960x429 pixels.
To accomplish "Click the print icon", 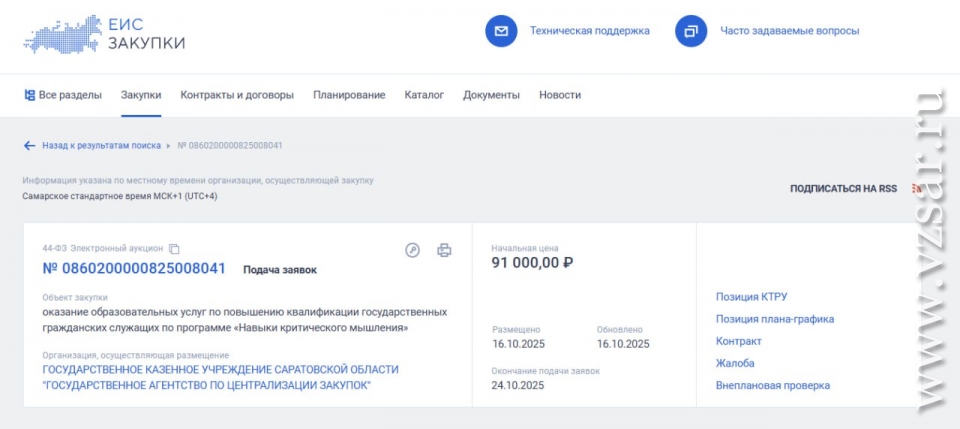I will pos(444,250).
